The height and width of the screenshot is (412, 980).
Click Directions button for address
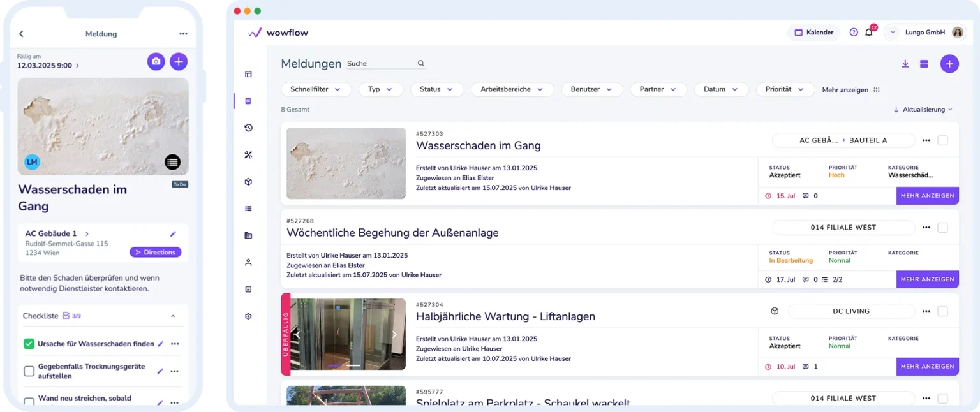coord(155,253)
